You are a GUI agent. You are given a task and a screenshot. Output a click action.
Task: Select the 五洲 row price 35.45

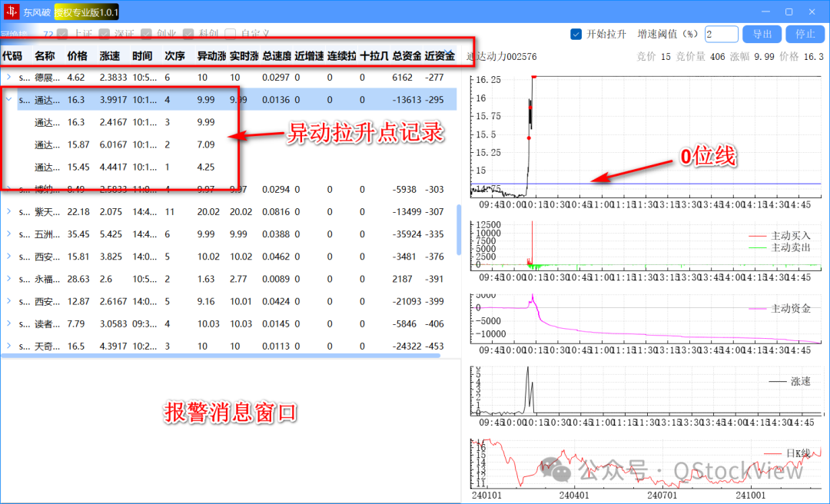78,234
